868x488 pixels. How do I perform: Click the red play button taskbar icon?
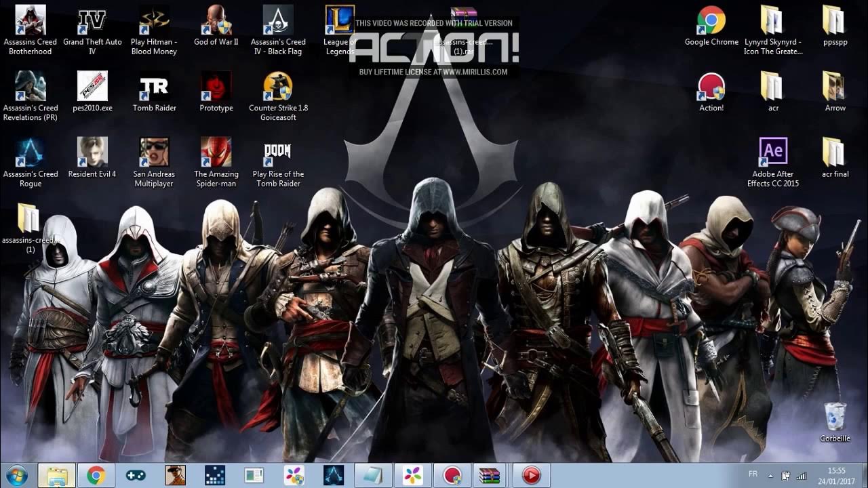(531, 476)
